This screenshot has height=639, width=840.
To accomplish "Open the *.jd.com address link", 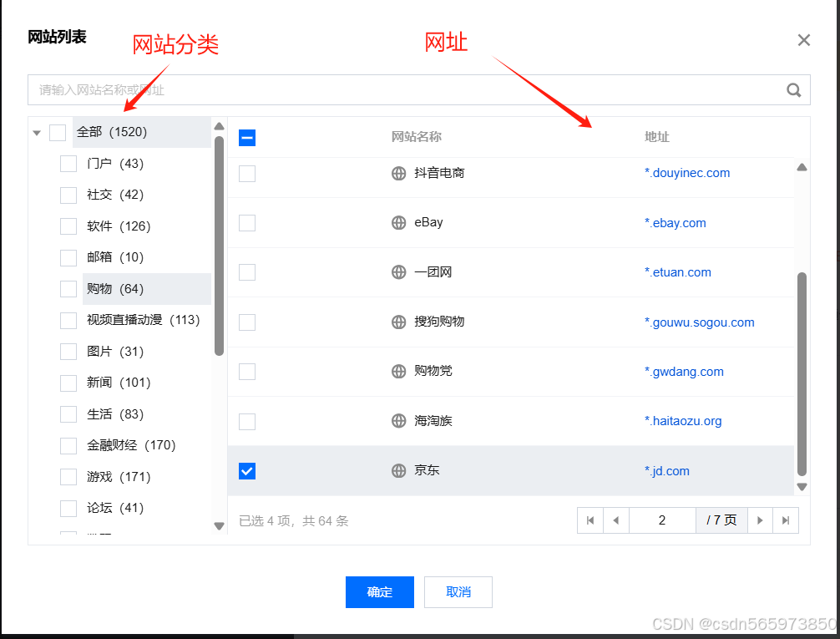I will point(667,470).
